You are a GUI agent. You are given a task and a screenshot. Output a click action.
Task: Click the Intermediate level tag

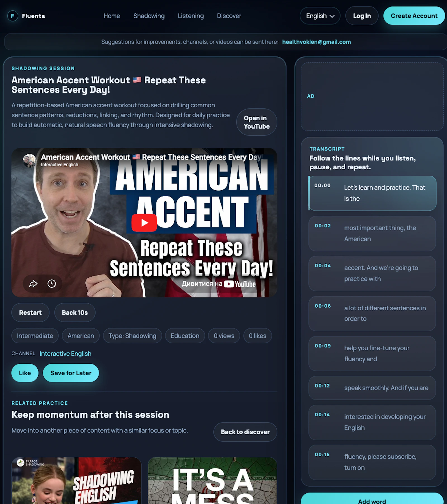click(35, 336)
